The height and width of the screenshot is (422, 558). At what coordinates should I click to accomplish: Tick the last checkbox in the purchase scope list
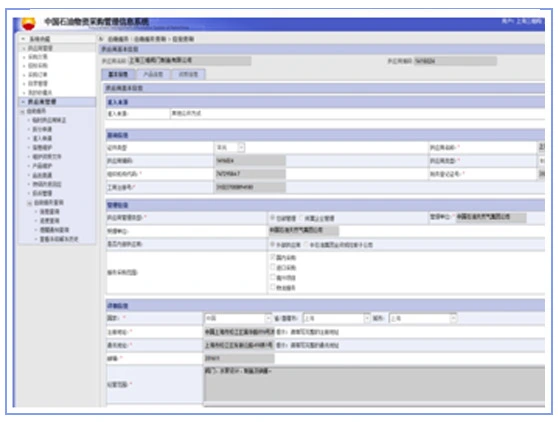pyautogui.click(x=273, y=287)
